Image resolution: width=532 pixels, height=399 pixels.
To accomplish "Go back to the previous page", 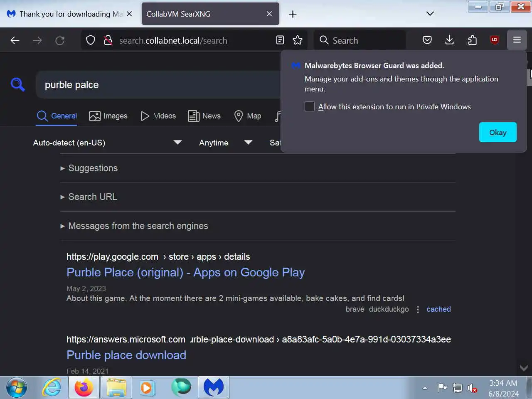I will click(15, 40).
